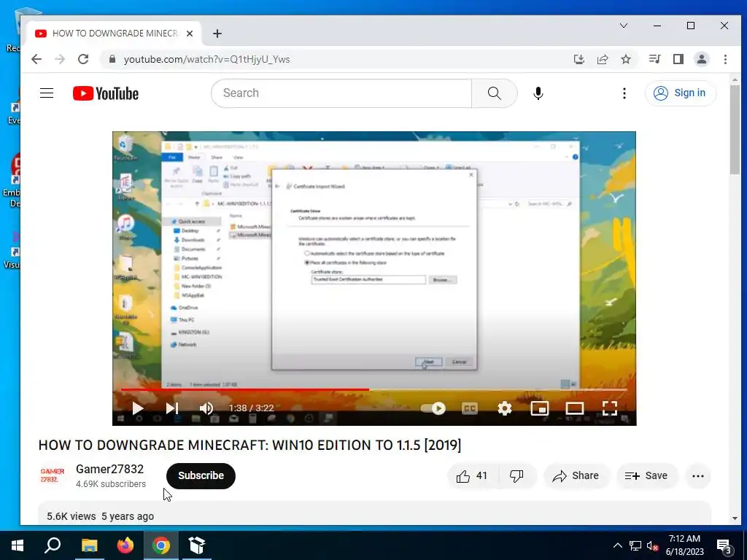The width and height of the screenshot is (747, 560).
Task: Save video to a playlist
Action: tap(646, 475)
